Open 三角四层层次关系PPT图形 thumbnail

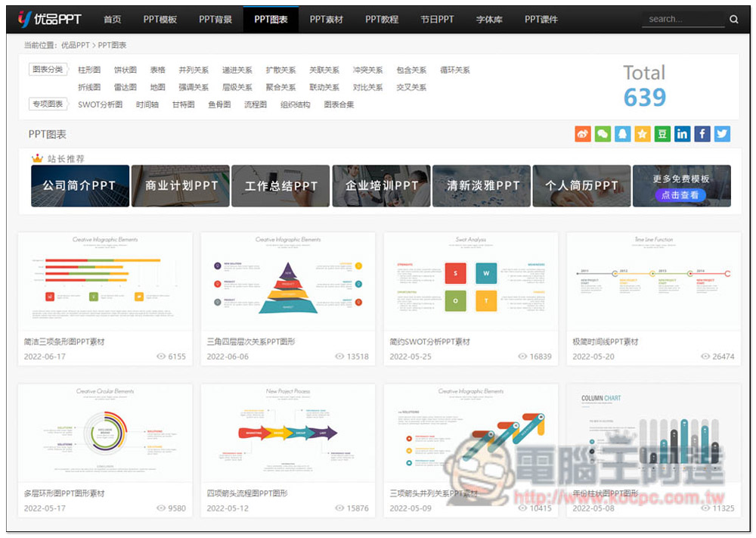pyautogui.click(x=288, y=281)
